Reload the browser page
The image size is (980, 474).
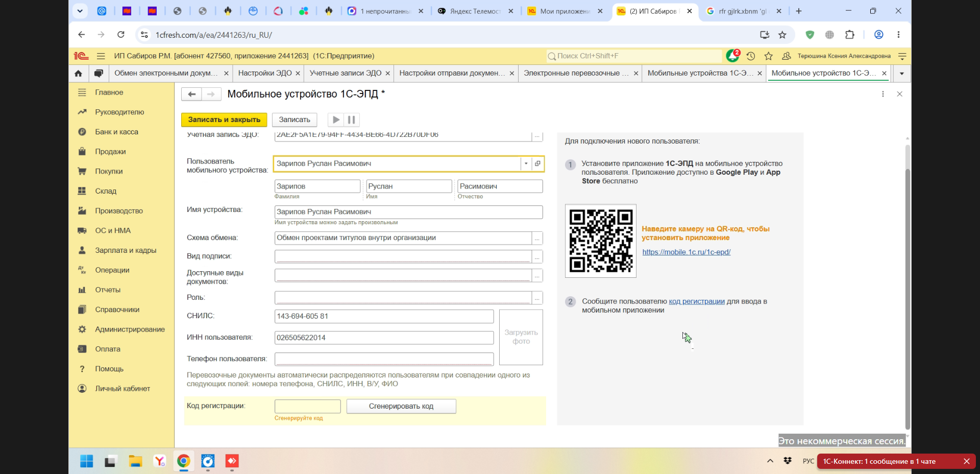121,35
